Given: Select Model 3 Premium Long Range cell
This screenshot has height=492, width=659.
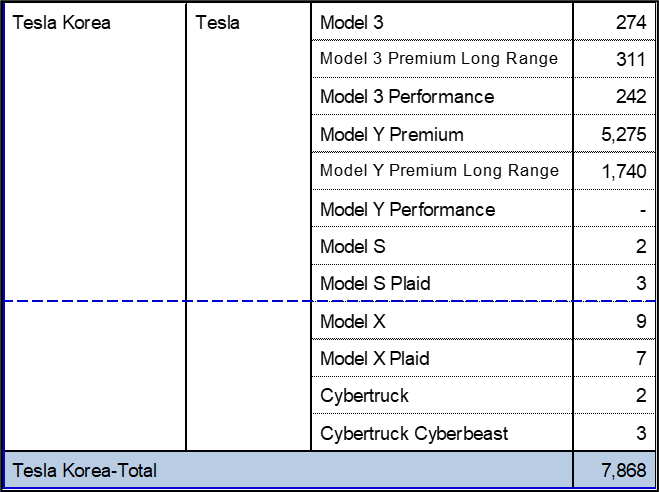Looking at the screenshot, I should pos(442,59).
